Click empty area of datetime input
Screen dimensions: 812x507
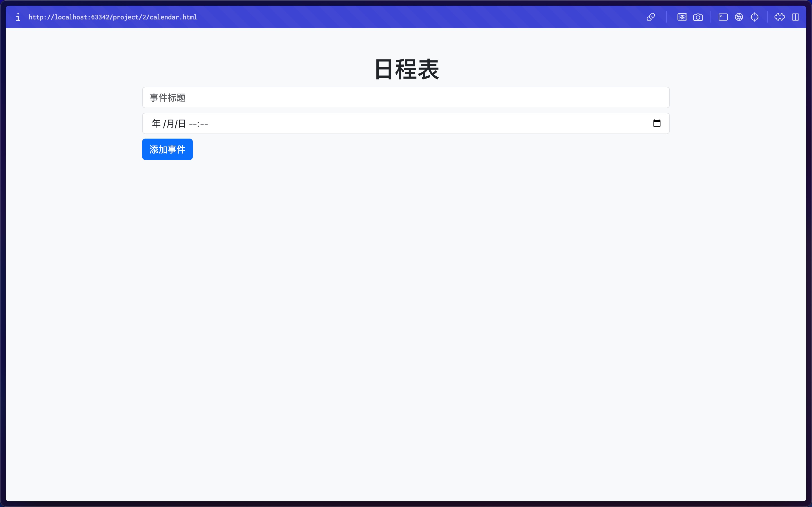(403, 124)
